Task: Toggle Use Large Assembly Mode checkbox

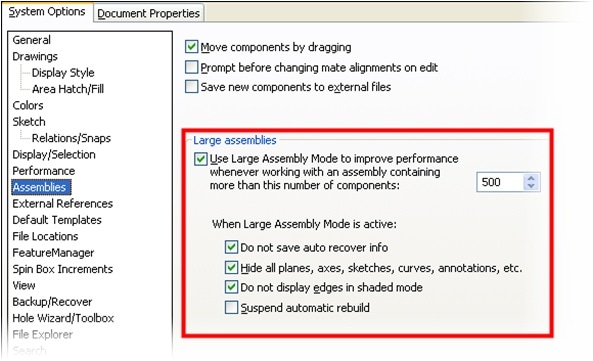Action: (x=200, y=159)
